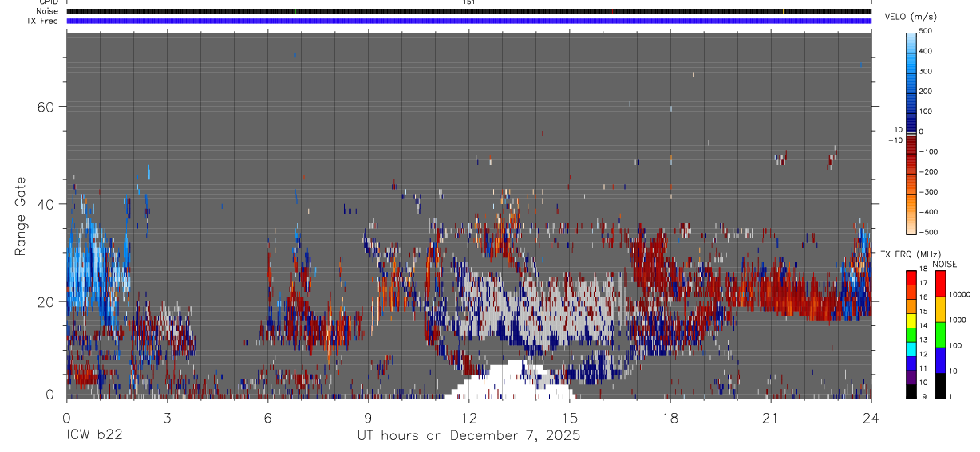Click the orange 15 MHz swatch in TX FRQ bar
The width and height of the screenshot is (980, 452).
pos(911,306)
